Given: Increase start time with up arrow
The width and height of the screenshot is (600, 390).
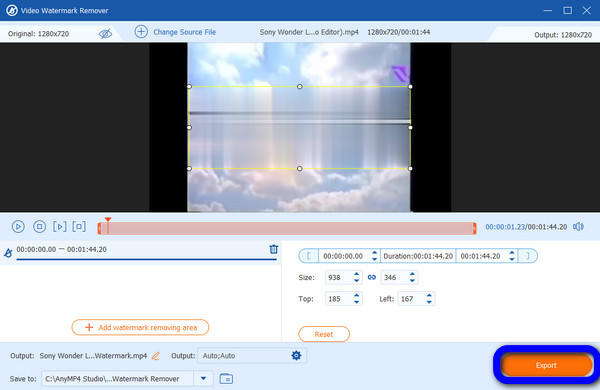Looking at the screenshot, I should (x=375, y=253).
